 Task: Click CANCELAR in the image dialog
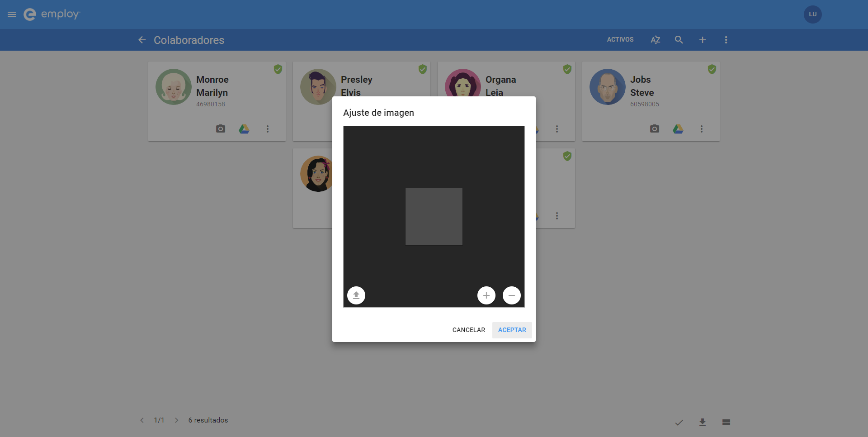pyautogui.click(x=469, y=330)
